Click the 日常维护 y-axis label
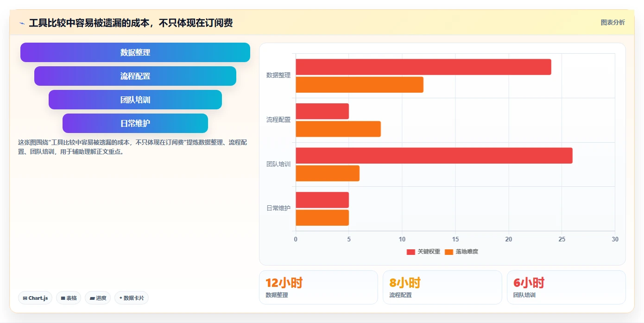This screenshot has width=644, height=323. click(x=278, y=208)
